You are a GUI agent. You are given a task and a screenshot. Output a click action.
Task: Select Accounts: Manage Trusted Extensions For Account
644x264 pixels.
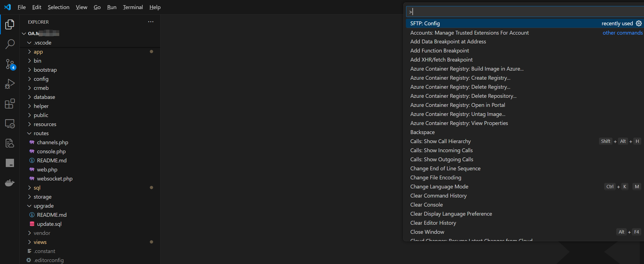click(x=525, y=33)
